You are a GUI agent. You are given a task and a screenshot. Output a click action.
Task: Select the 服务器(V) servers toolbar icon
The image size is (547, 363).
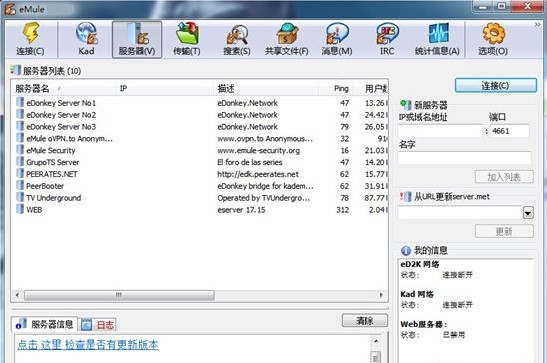[x=137, y=39]
